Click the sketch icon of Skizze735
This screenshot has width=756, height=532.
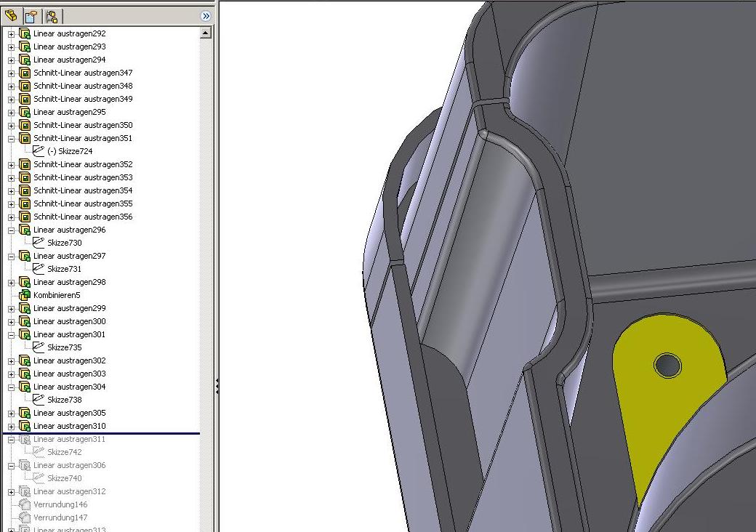(38, 347)
